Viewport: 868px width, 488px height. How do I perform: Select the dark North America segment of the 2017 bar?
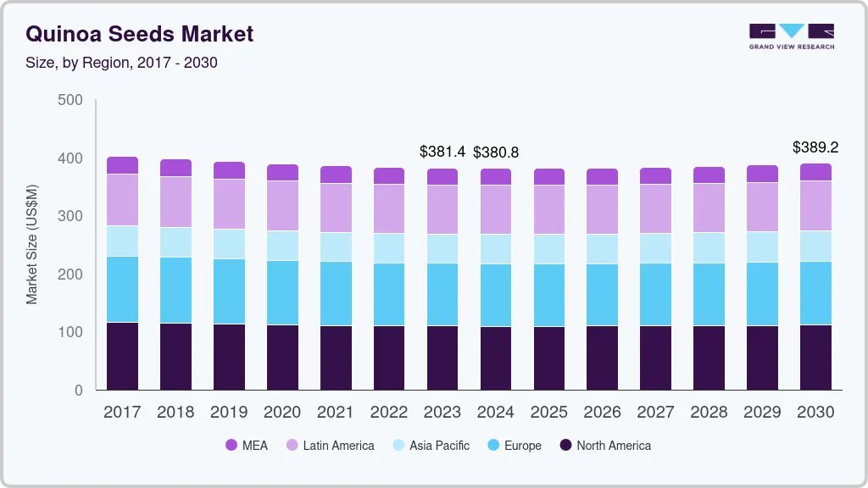(122, 356)
